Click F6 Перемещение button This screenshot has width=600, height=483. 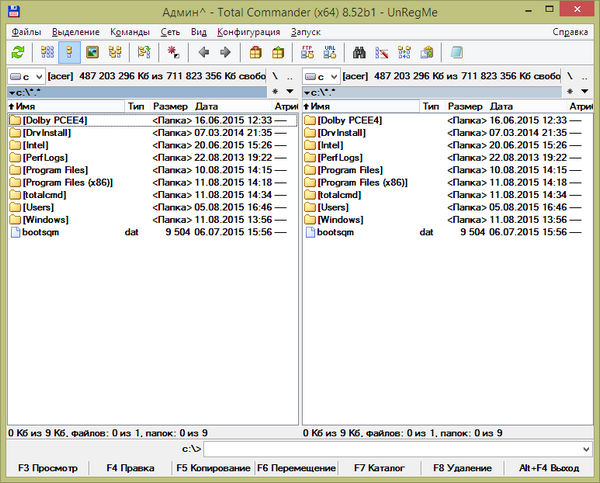coord(296,468)
